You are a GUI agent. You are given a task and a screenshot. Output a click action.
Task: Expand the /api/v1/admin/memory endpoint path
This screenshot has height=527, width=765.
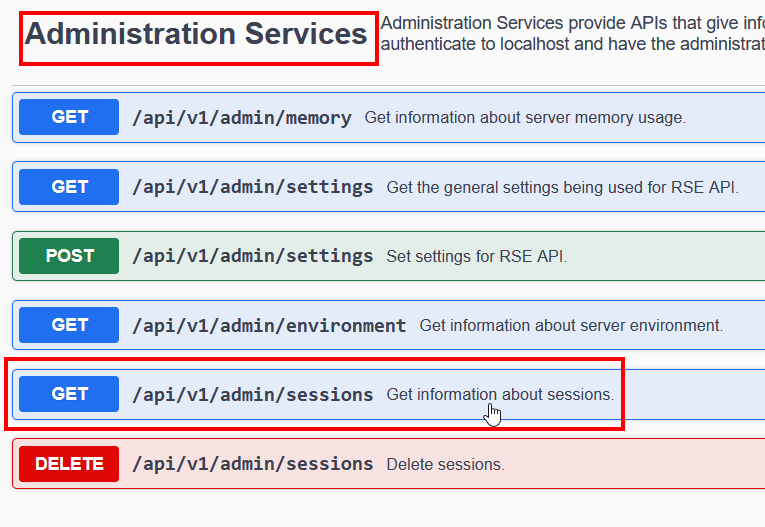coord(241,118)
